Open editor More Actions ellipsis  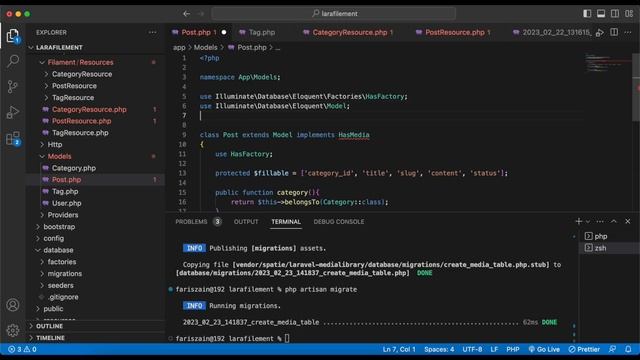click(x=628, y=32)
